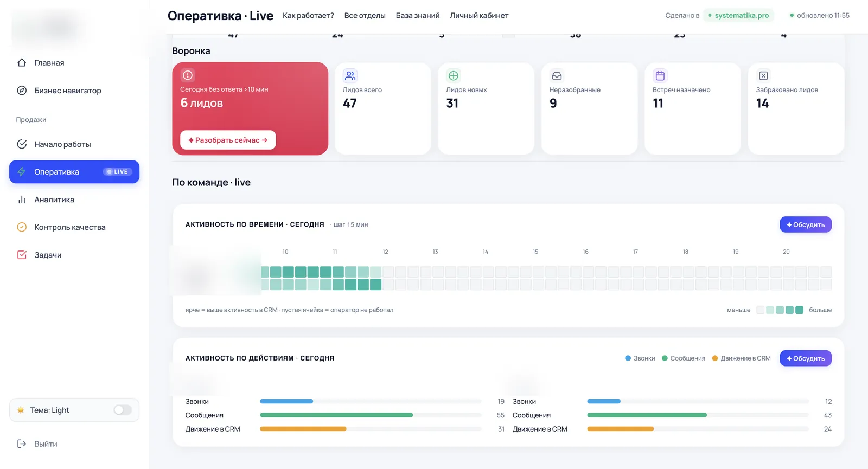This screenshot has width=868, height=469.
Task: Click the По команде · live heading
Action: tap(211, 182)
